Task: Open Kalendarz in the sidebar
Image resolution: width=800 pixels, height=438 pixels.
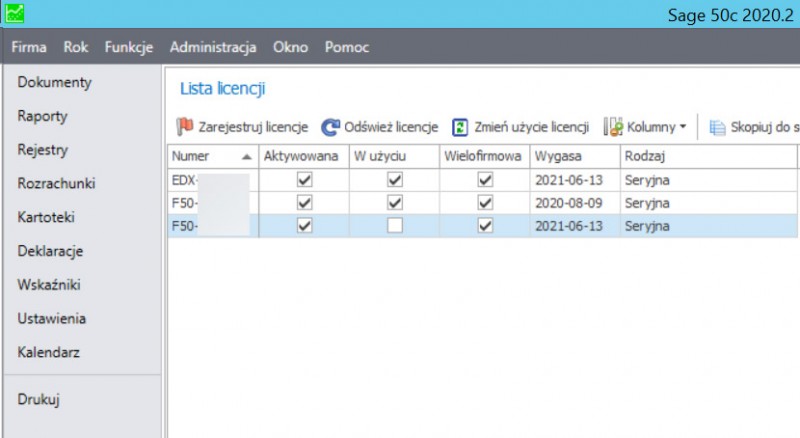Action: coord(48,352)
